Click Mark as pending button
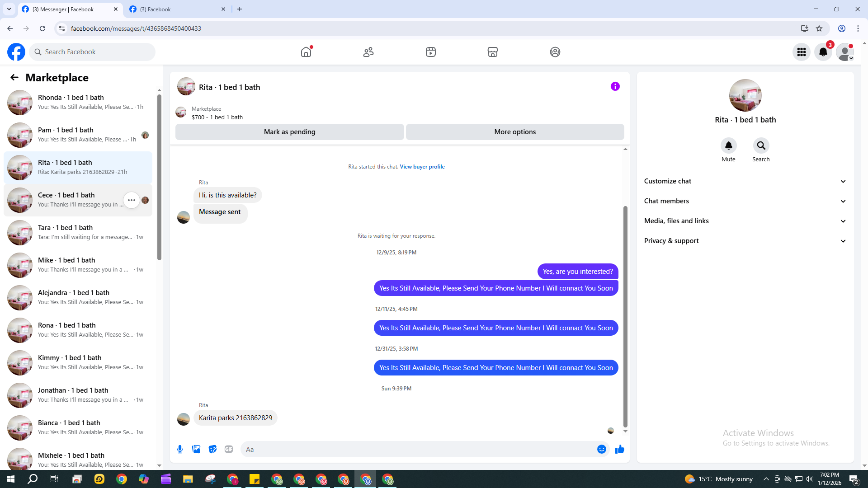This screenshot has width=868, height=488. pyautogui.click(x=289, y=132)
